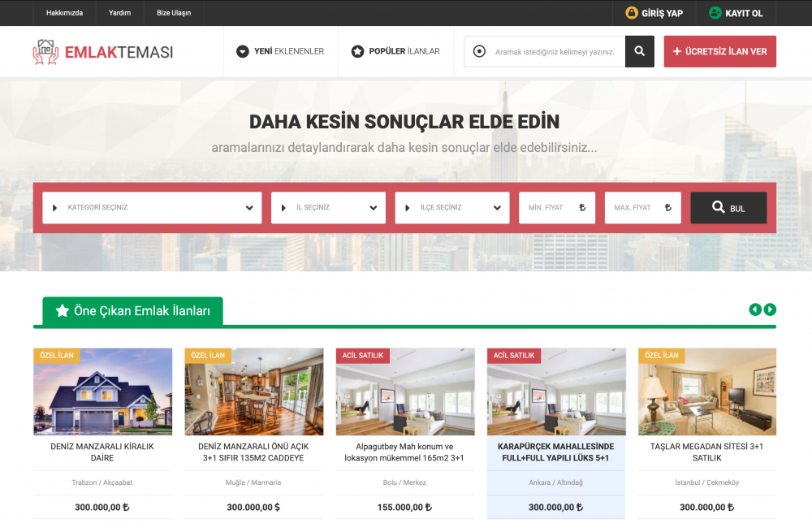Image resolution: width=812 pixels, height=532 pixels.
Task: Click the Kayıt Ol register link
Action: click(x=736, y=13)
